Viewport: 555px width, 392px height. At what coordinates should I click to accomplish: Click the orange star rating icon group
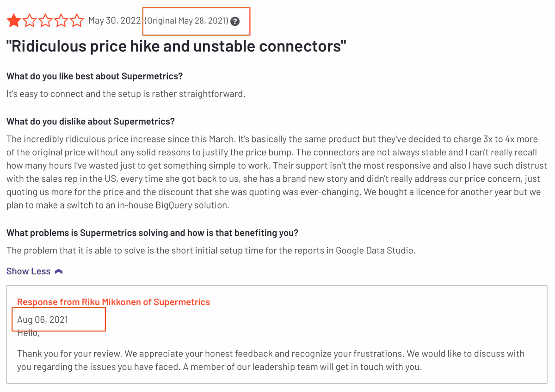44,20
